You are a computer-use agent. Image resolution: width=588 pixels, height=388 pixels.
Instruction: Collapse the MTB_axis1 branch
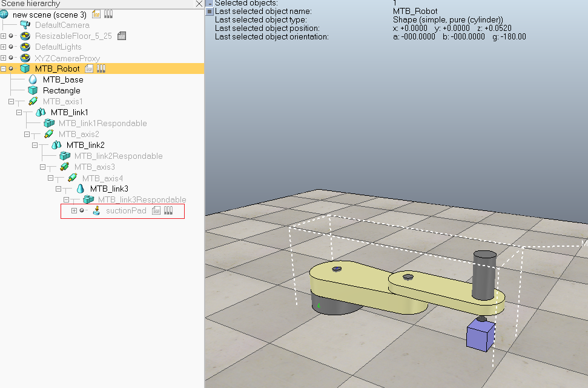tap(12, 101)
